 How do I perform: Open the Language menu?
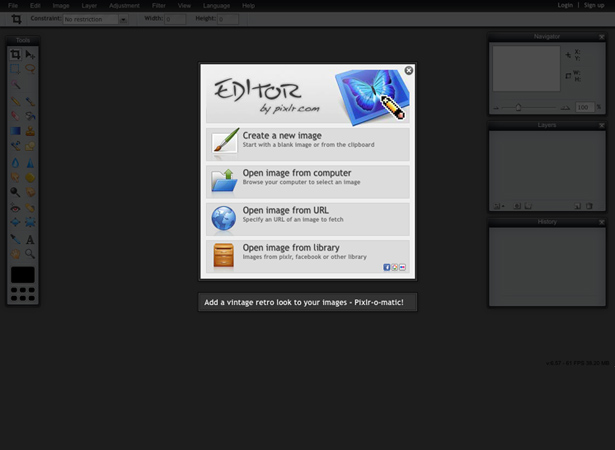click(x=217, y=5)
